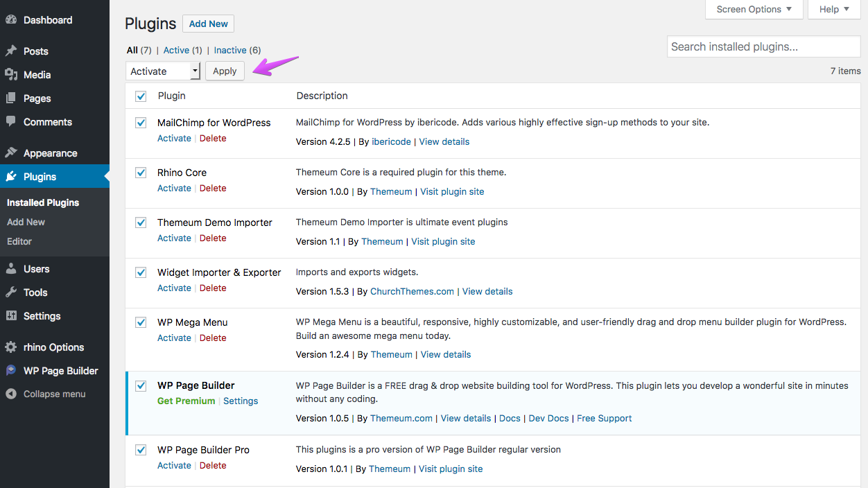Uncheck the Rhino Core checkbox

coord(141,173)
